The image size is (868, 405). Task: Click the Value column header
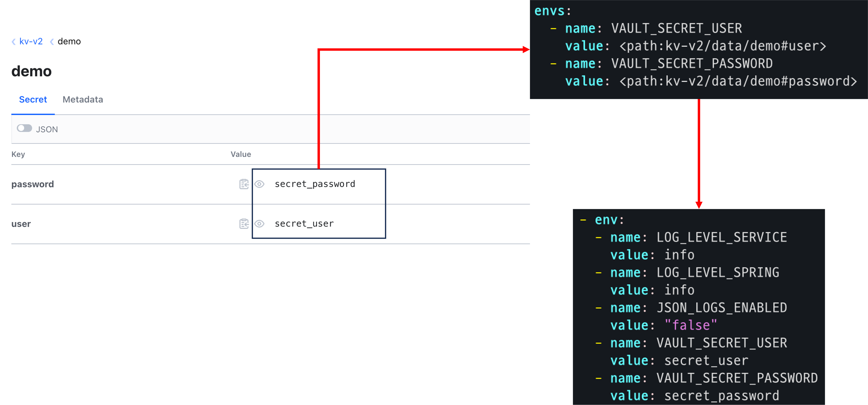(241, 154)
